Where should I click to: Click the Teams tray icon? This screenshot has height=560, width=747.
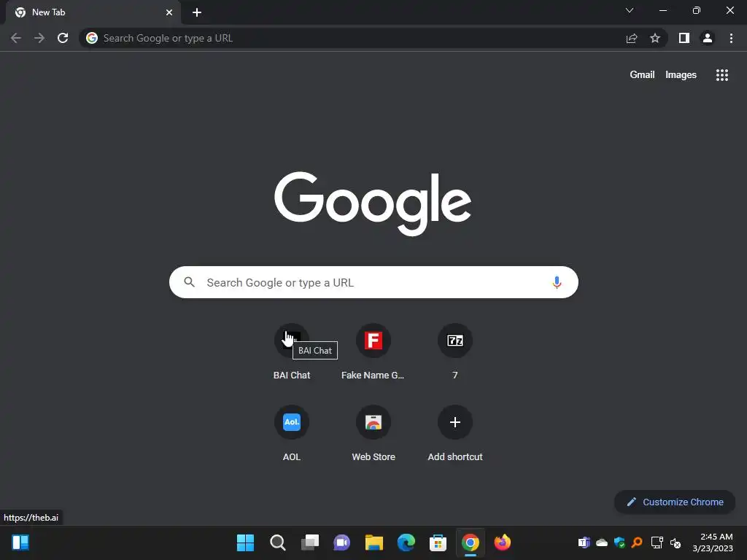584,542
